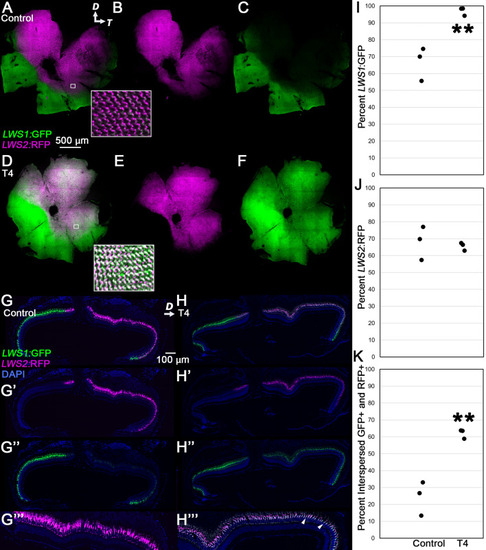Click the double asterisk in graph K
This screenshot has width=486, height=550.
(x=464, y=419)
